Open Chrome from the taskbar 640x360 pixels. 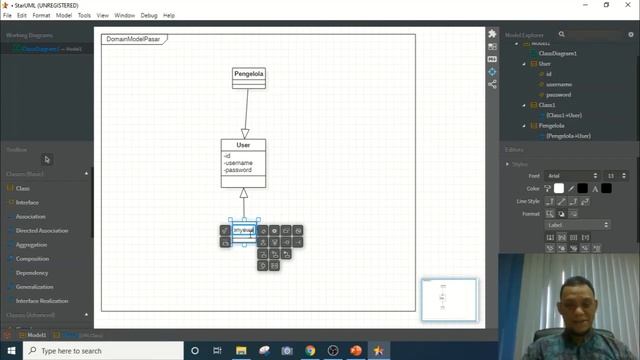[x=310, y=351]
